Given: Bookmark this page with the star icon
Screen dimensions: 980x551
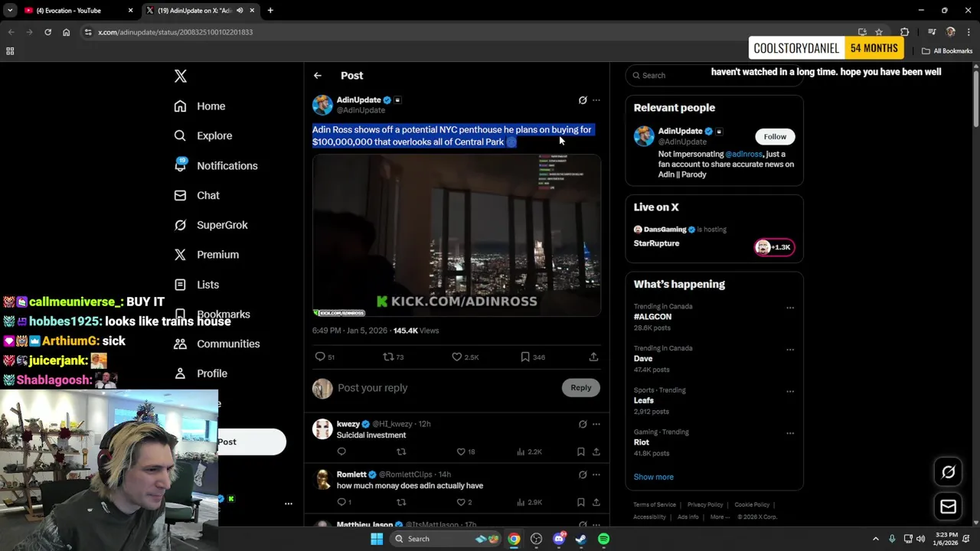Looking at the screenshot, I should pyautogui.click(x=879, y=32).
